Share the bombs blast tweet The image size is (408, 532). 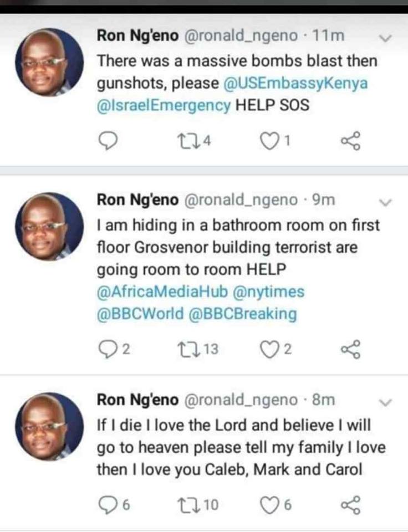[x=350, y=142]
